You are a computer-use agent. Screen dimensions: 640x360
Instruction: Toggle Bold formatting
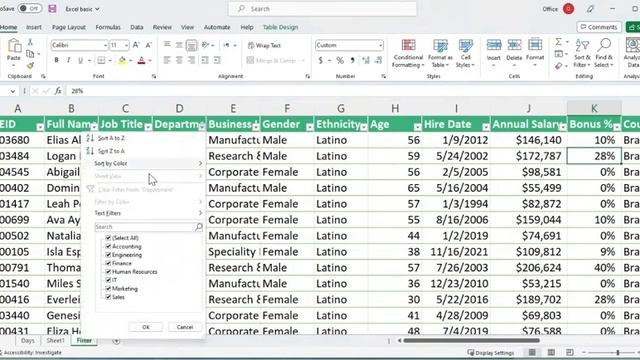pos(56,60)
